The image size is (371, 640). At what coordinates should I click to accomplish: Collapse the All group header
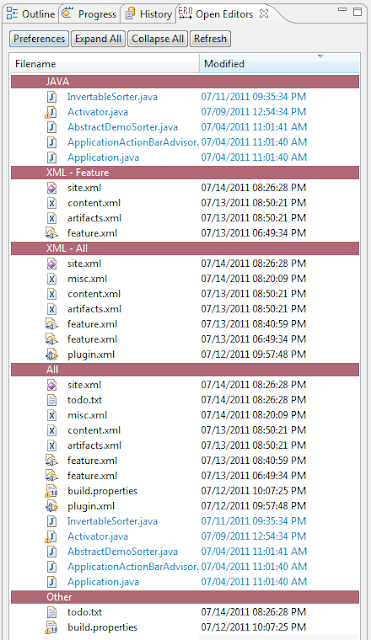pyautogui.click(x=185, y=370)
